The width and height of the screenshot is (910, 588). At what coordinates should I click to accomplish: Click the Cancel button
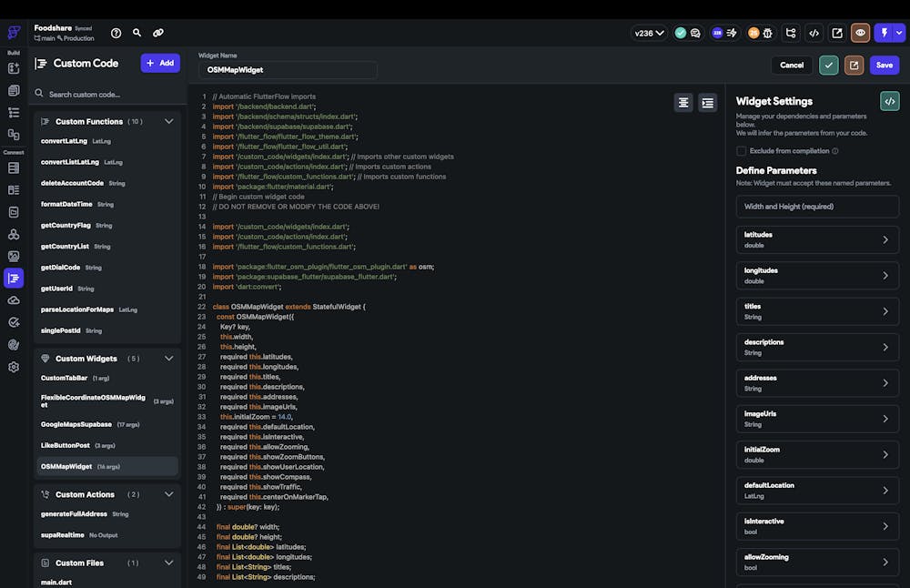pos(791,65)
